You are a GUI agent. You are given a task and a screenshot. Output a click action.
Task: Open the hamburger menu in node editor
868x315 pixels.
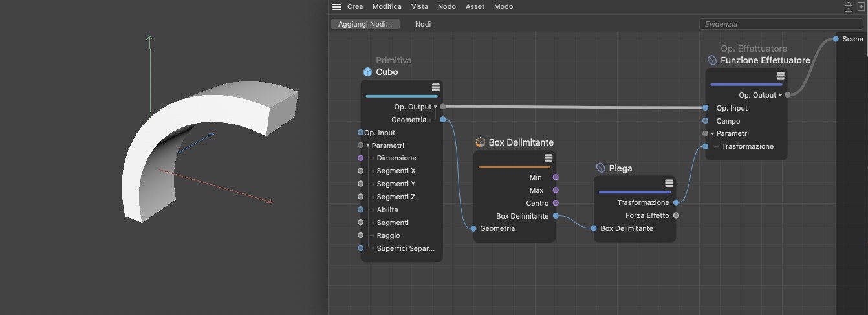pyautogui.click(x=336, y=7)
